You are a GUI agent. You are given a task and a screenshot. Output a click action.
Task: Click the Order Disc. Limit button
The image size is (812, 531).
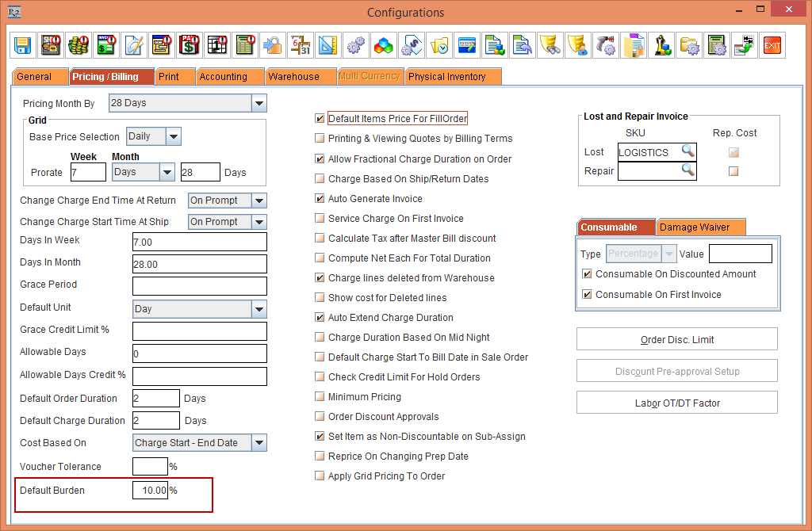676,340
